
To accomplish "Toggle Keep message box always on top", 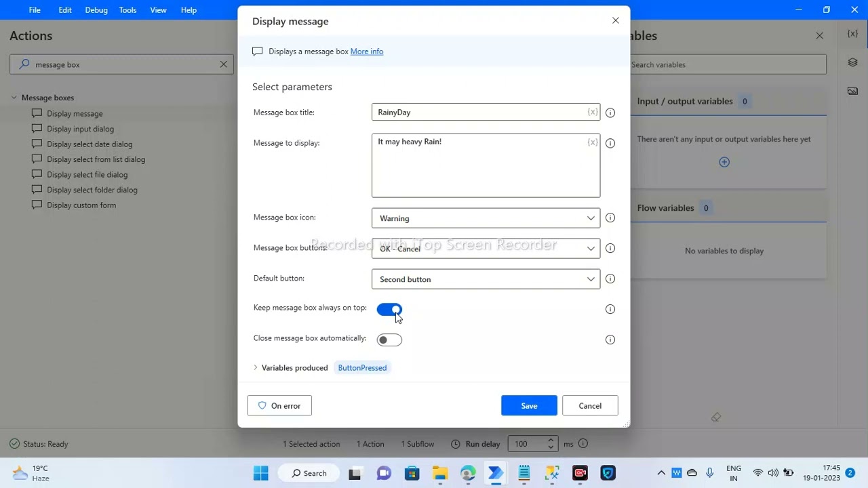I will [x=389, y=310].
